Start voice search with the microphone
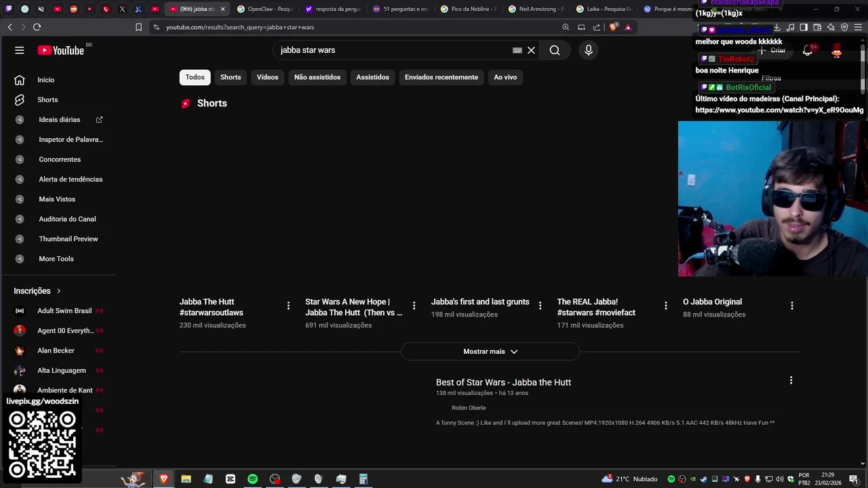This screenshot has width=868, height=488. (589, 50)
